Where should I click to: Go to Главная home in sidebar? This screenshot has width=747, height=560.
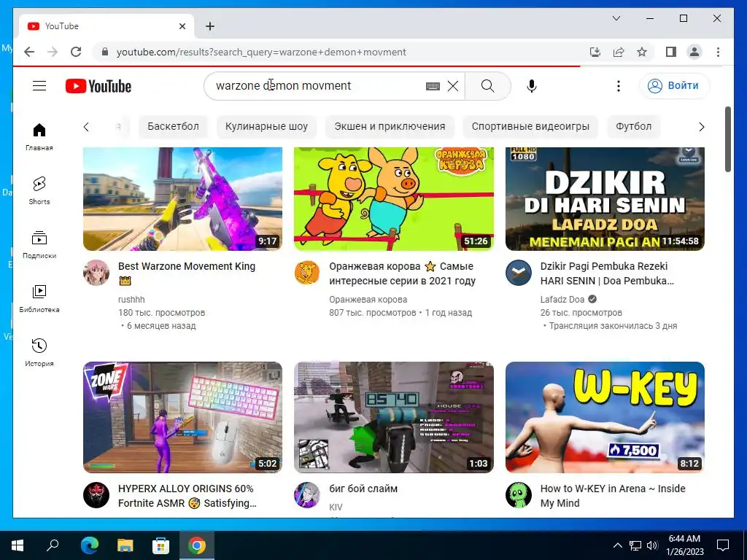39,137
